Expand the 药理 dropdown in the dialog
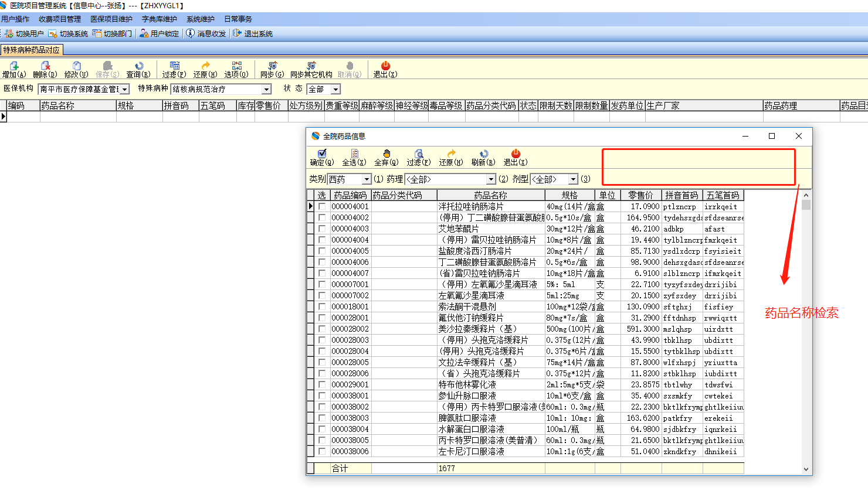The width and height of the screenshot is (868, 494). point(491,179)
